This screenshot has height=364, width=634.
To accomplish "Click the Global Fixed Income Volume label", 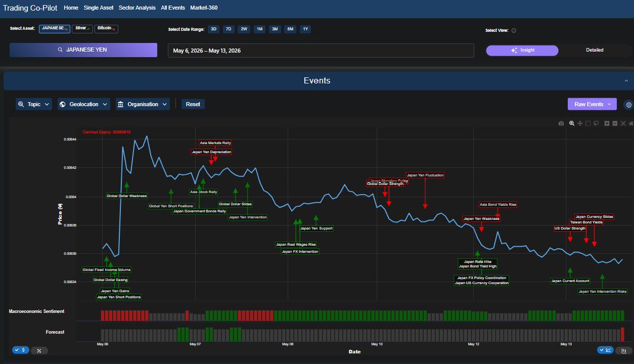I will (107, 270).
